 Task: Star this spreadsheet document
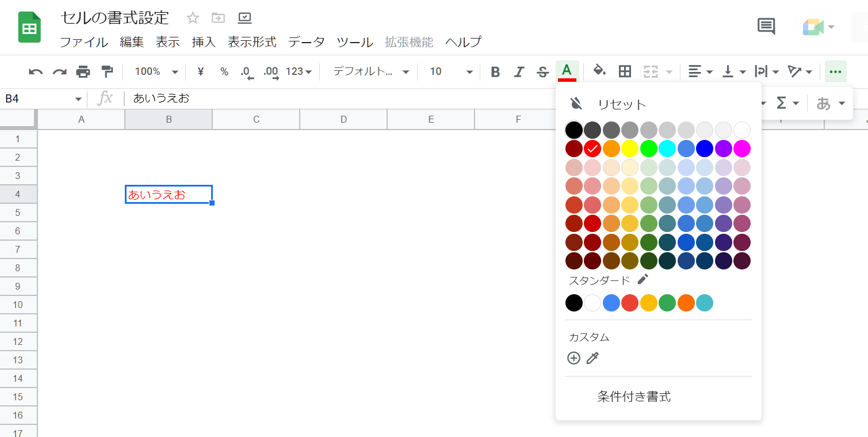193,18
